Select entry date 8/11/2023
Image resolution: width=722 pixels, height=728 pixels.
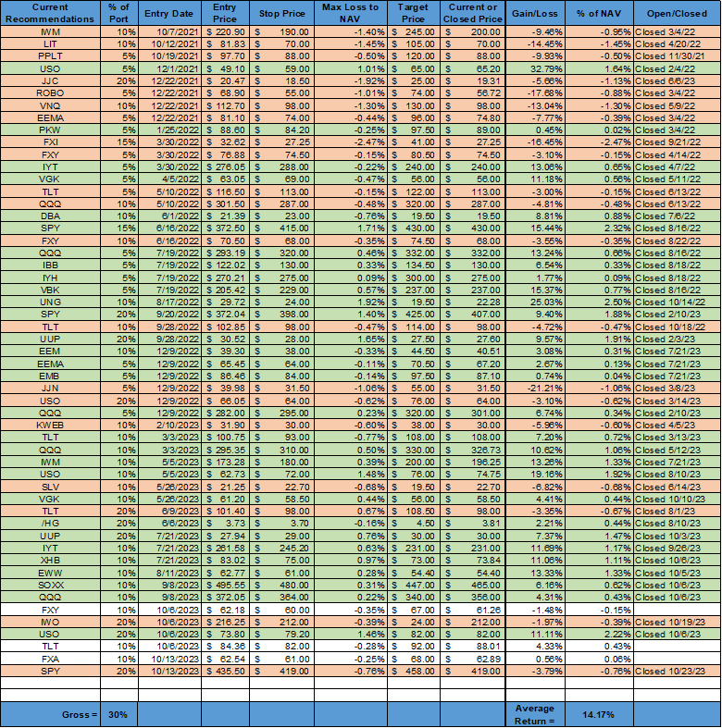click(x=169, y=573)
